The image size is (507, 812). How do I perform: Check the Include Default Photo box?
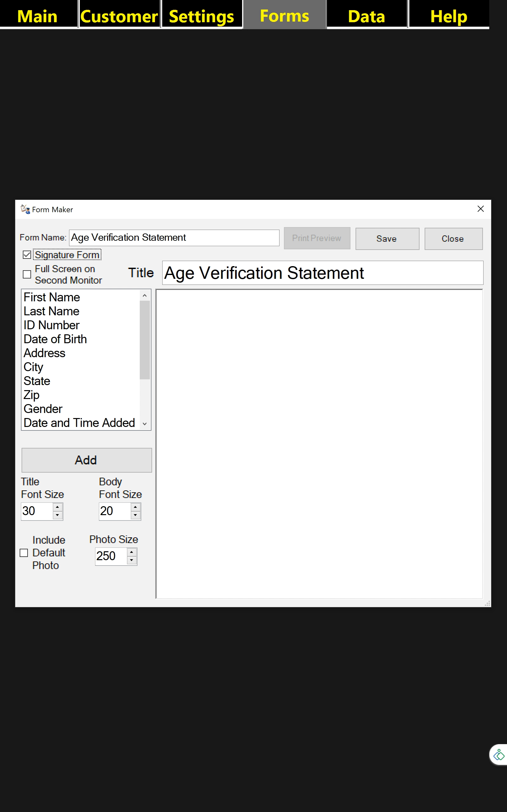(x=24, y=553)
